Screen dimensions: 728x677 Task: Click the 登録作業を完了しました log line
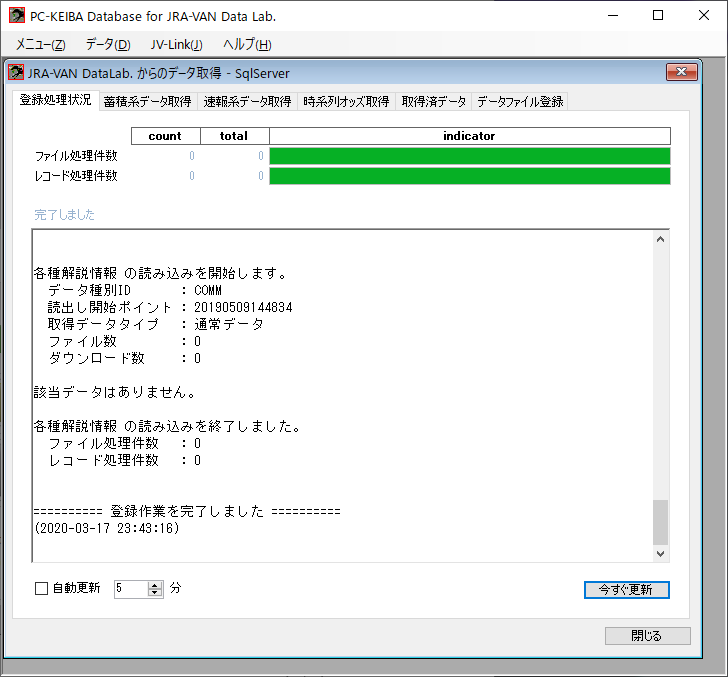187,511
